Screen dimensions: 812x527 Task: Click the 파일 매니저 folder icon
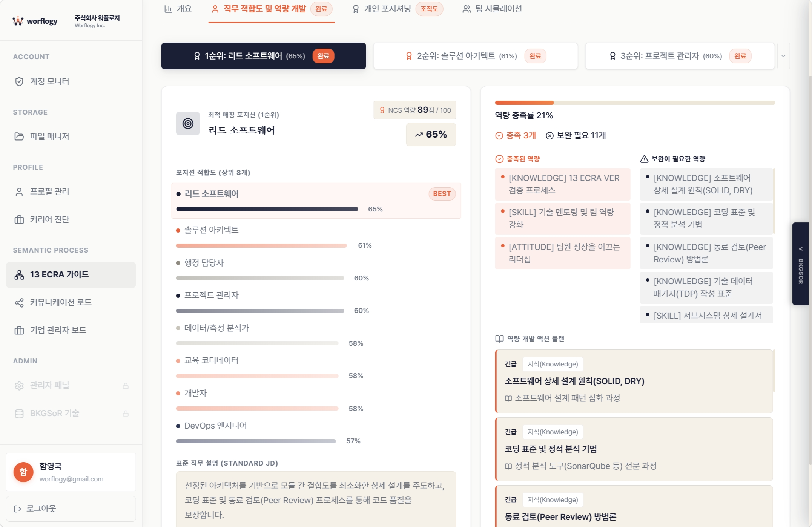[x=19, y=136]
